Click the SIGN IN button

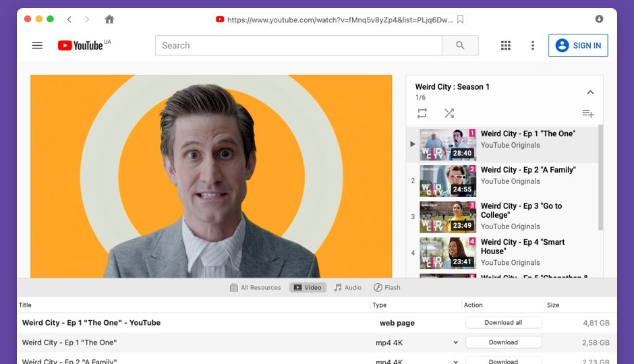coord(578,45)
